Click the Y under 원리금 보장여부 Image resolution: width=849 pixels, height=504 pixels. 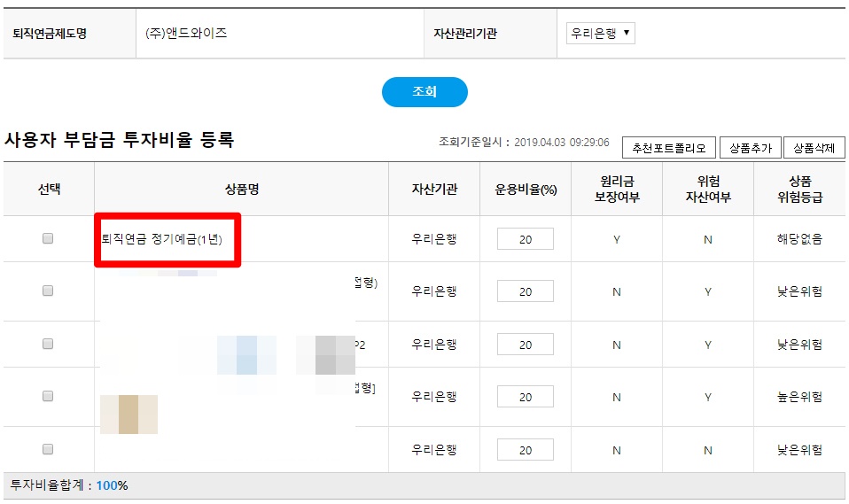[617, 239]
